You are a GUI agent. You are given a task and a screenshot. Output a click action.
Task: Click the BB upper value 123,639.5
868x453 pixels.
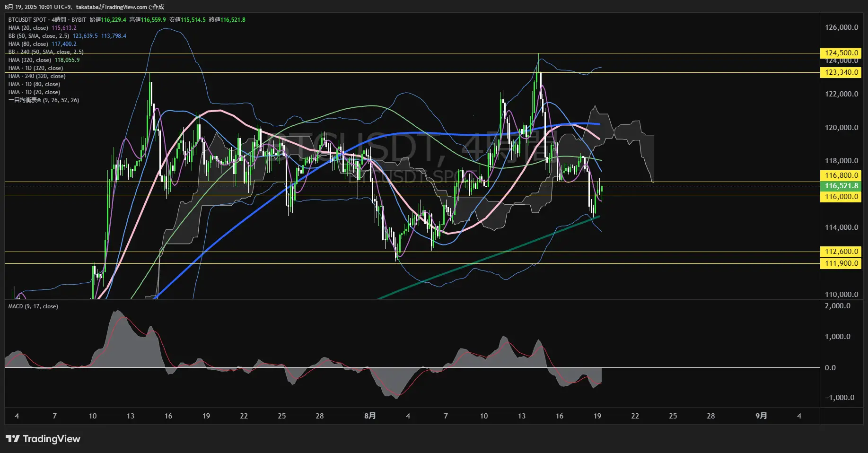coord(85,36)
